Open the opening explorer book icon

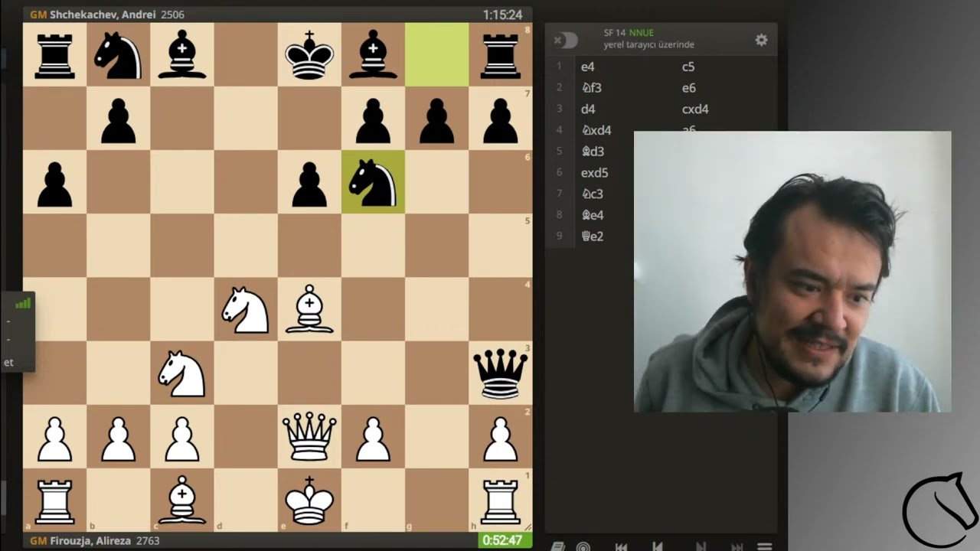558,546
